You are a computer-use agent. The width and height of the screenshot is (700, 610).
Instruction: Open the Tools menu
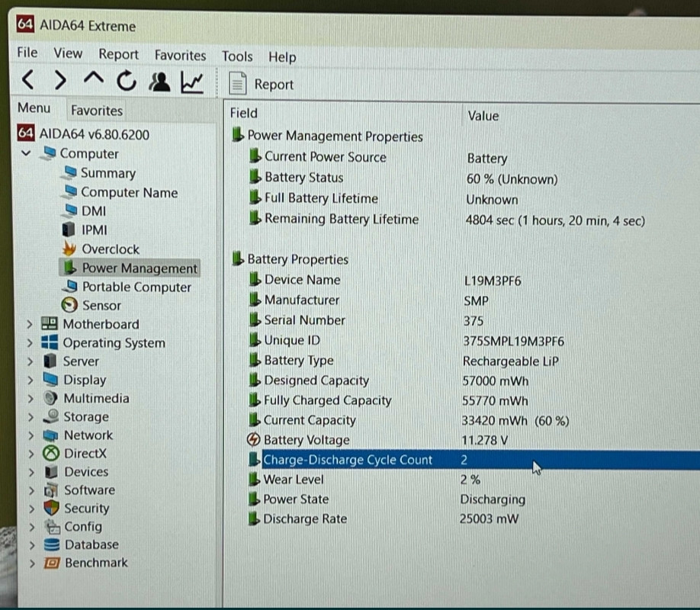(236, 56)
